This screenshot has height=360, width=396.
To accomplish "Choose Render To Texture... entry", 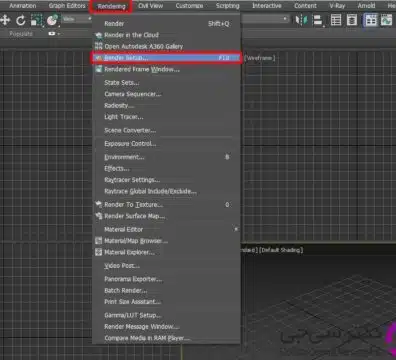I will pyautogui.click(x=166, y=205).
